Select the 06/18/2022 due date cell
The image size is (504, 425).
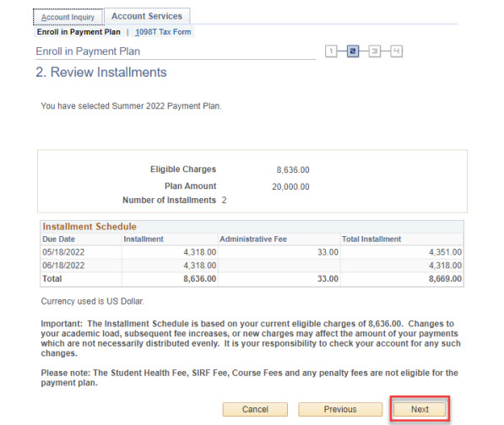63,266
